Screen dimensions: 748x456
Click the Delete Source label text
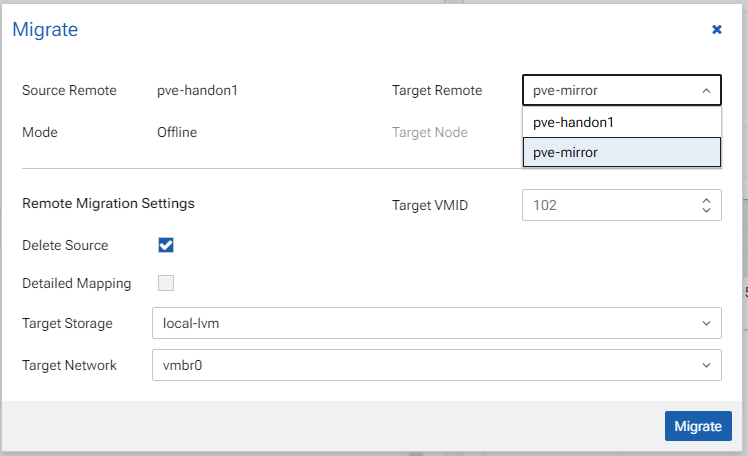[65, 245]
